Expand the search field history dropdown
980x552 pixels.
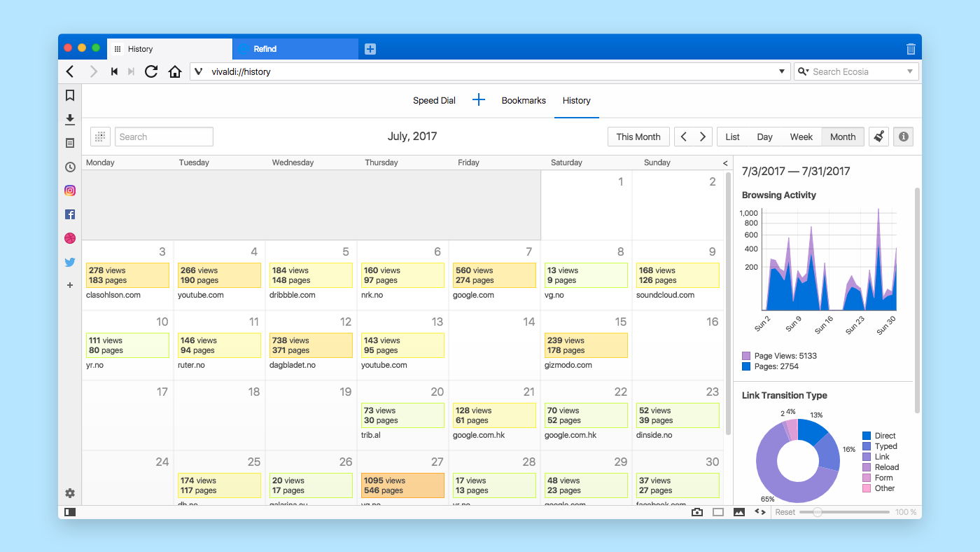pyautogui.click(x=910, y=71)
